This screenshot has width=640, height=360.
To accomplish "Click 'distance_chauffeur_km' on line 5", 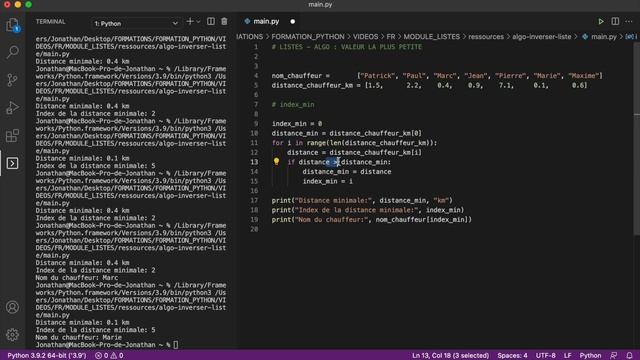I will point(312,85).
